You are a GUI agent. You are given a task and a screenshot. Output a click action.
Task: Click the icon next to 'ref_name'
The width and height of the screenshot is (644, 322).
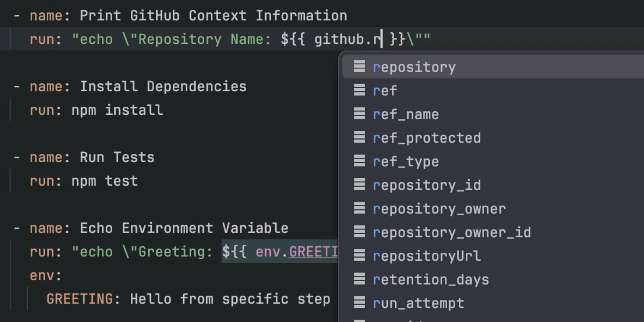click(359, 114)
